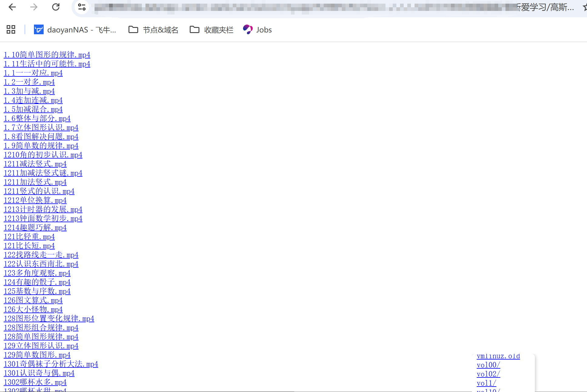Open 1301奇偶袜子分析大法.mp4 link

(51, 364)
